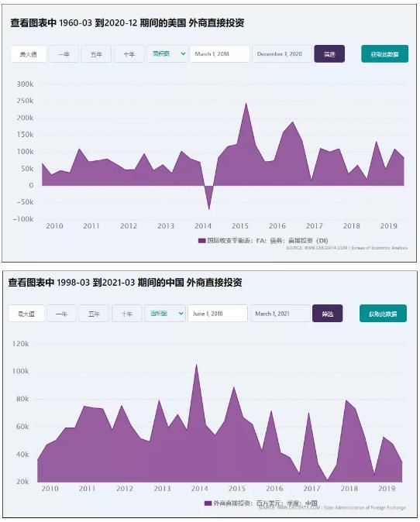Image resolution: width=420 pixels, height=522 pixels.
Task: Toggle the US chart purple legend swatch
Action: click(201, 240)
